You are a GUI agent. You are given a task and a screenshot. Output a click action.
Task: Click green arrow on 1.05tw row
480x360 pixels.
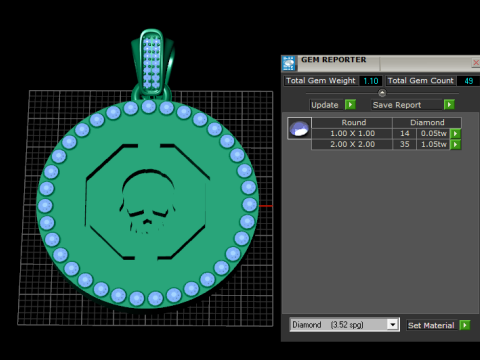point(455,144)
